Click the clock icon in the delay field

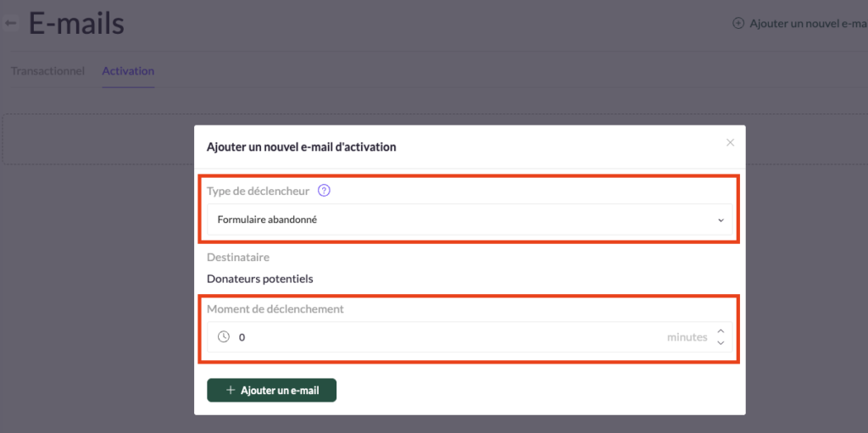pos(224,337)
